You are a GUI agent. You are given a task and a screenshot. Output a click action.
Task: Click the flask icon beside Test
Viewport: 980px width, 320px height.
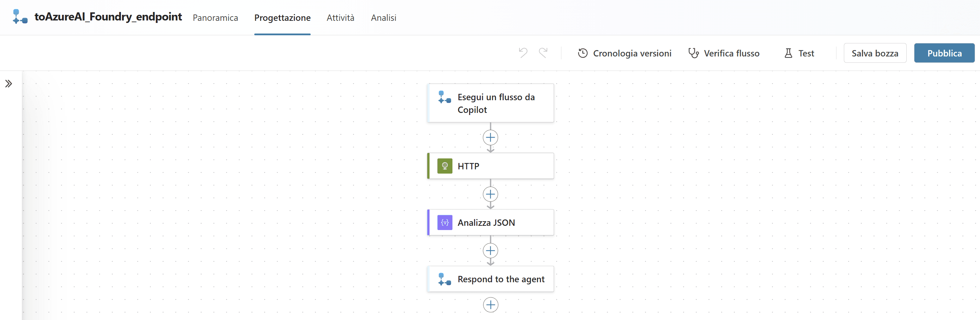[788, 53]
